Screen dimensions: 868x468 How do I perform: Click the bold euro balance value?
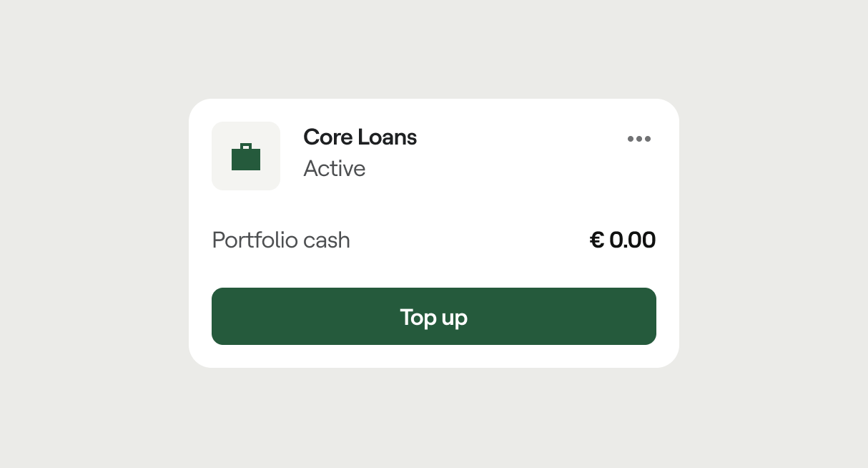[623, 240]
